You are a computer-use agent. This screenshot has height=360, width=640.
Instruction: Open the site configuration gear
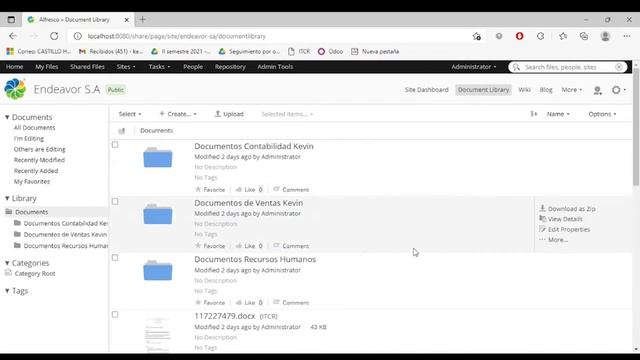(618, 90)
